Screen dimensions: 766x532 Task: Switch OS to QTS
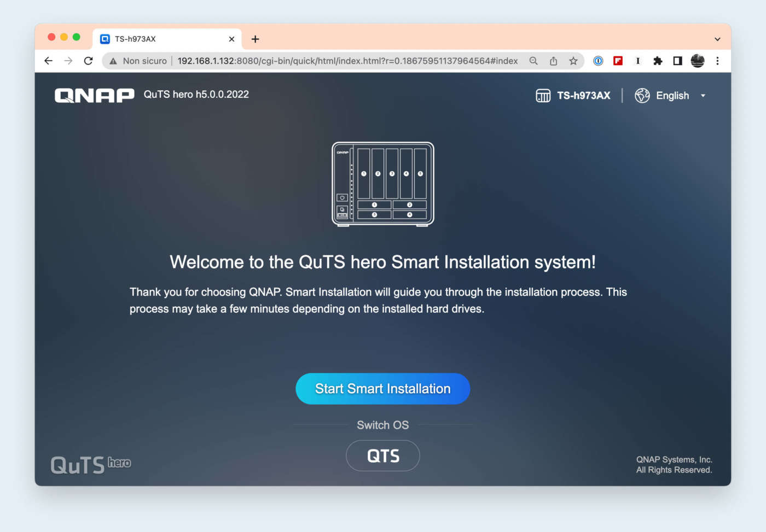click(x=383, y=455)
